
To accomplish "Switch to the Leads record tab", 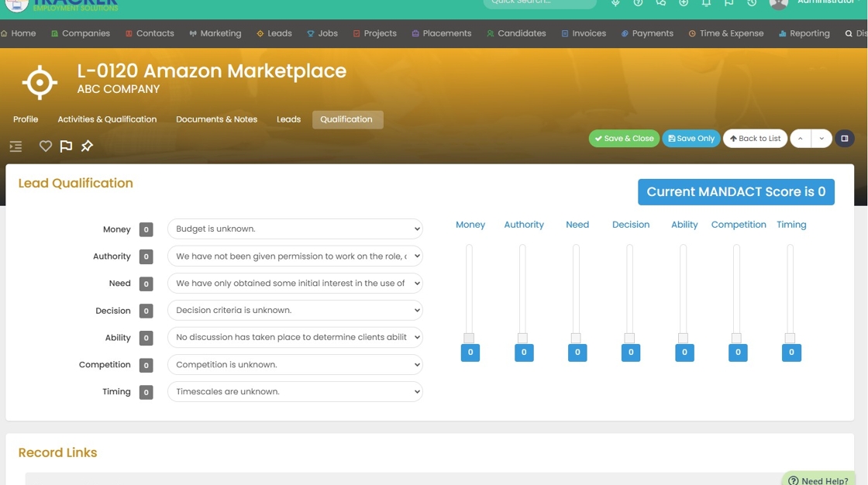I will click(x=288, y=119).
